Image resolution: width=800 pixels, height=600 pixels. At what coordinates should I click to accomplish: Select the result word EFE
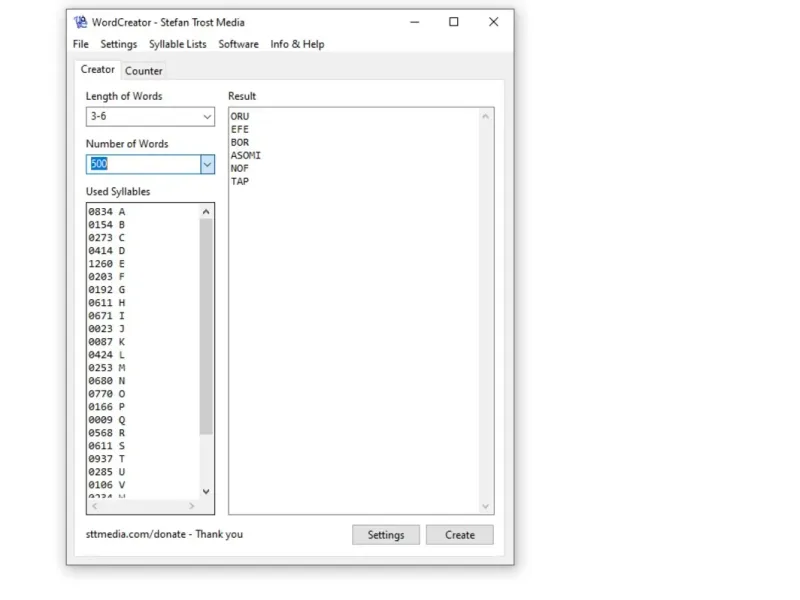[x=240, y=130]
